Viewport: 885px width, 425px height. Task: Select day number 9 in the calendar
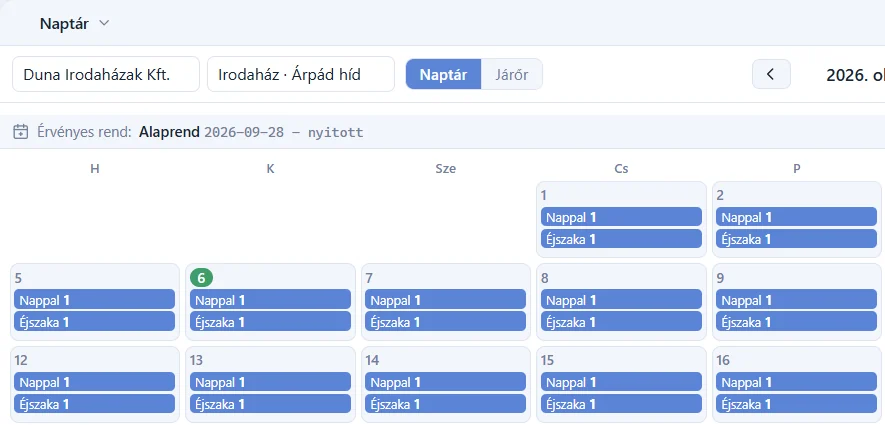click(x=720, y=278)
